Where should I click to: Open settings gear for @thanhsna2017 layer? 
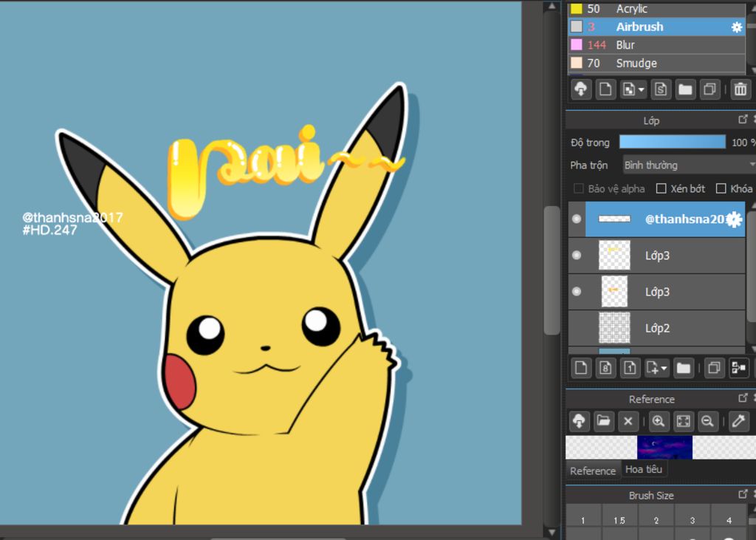[734, 219]
